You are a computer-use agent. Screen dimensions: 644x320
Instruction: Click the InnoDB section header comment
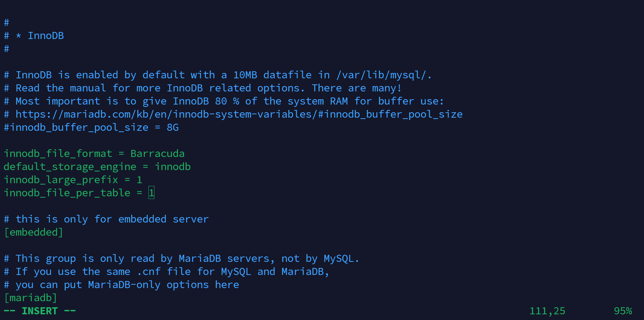tap(34, 36)
